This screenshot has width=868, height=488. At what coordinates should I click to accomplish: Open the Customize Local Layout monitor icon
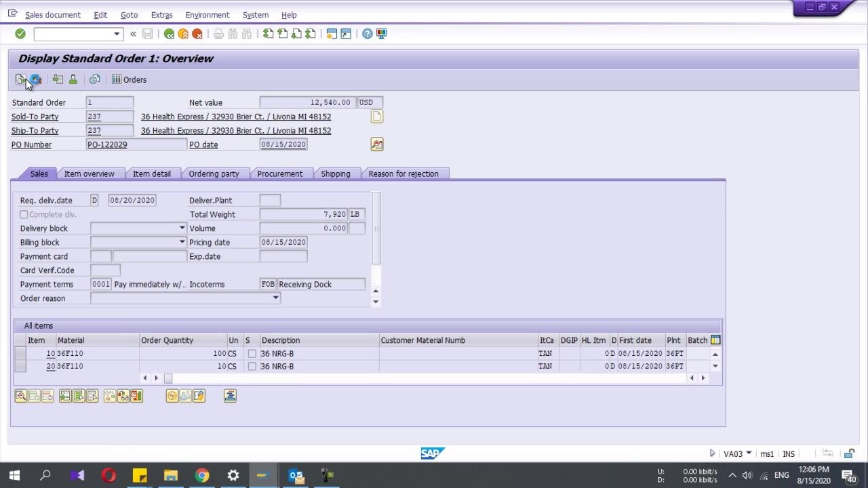[x=382, y=34]
